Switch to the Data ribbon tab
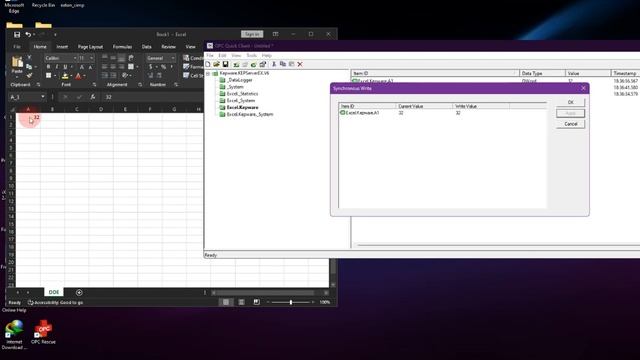This screenshot has width=640, height=360. [x=147, y=47]
